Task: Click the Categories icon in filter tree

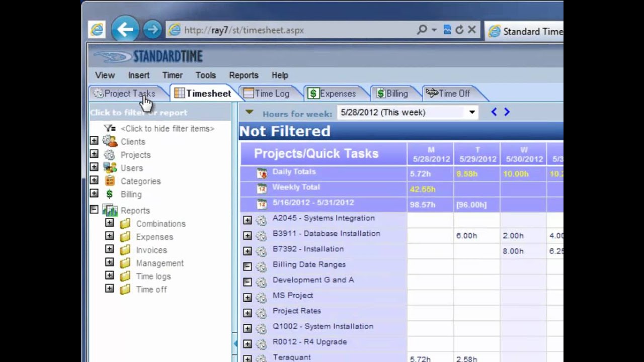Action: pos(110,181)
